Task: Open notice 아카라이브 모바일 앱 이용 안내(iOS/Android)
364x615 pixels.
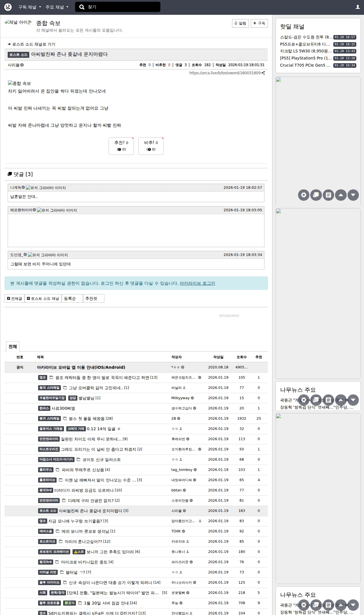Action: click(x=81, y=367)
